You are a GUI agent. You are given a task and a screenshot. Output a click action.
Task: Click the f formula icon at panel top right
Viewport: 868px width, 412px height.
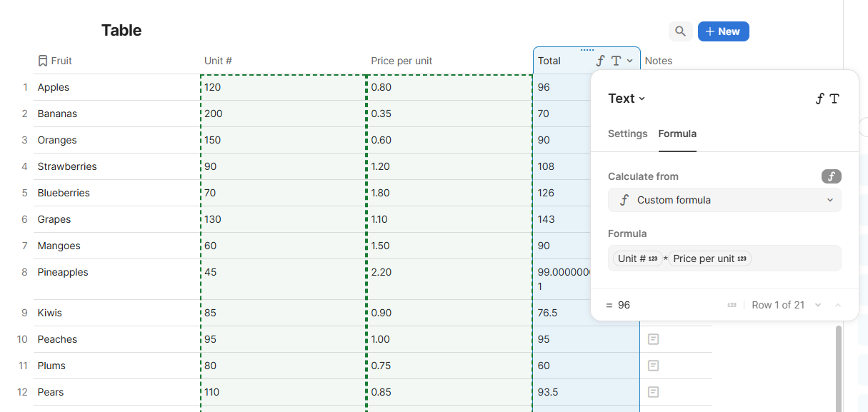(819, 99)
